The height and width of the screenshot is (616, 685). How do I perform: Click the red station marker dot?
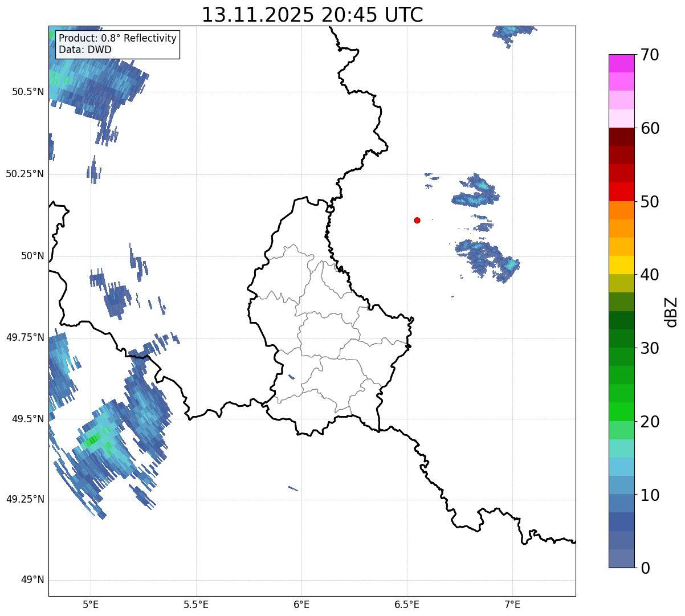click(417, 220)
